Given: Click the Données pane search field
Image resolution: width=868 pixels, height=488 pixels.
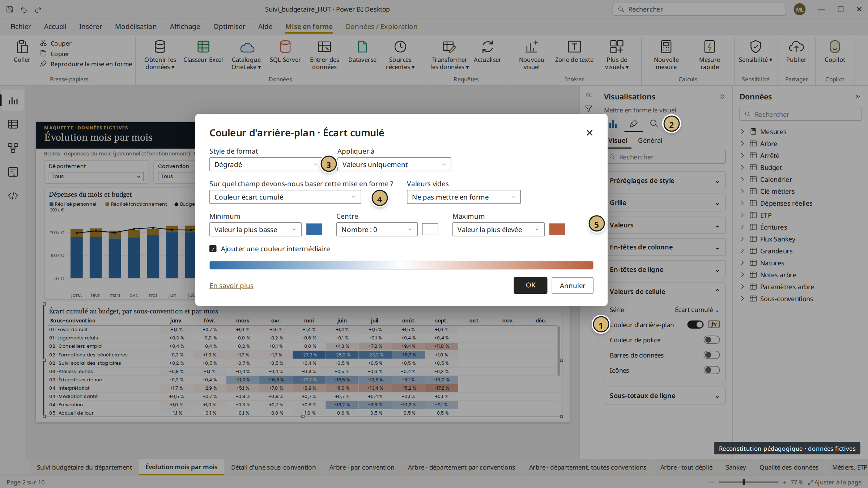Looking at the screenshot, I should pos(800,114).
